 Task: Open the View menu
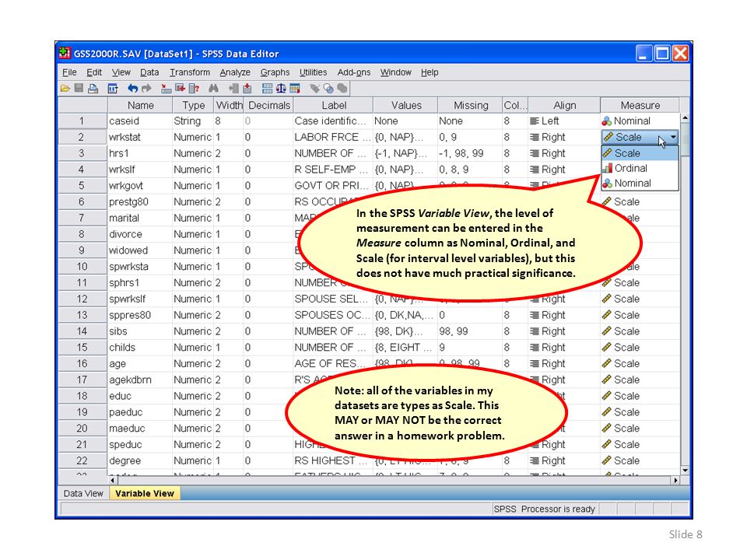[x=121, y=72]
